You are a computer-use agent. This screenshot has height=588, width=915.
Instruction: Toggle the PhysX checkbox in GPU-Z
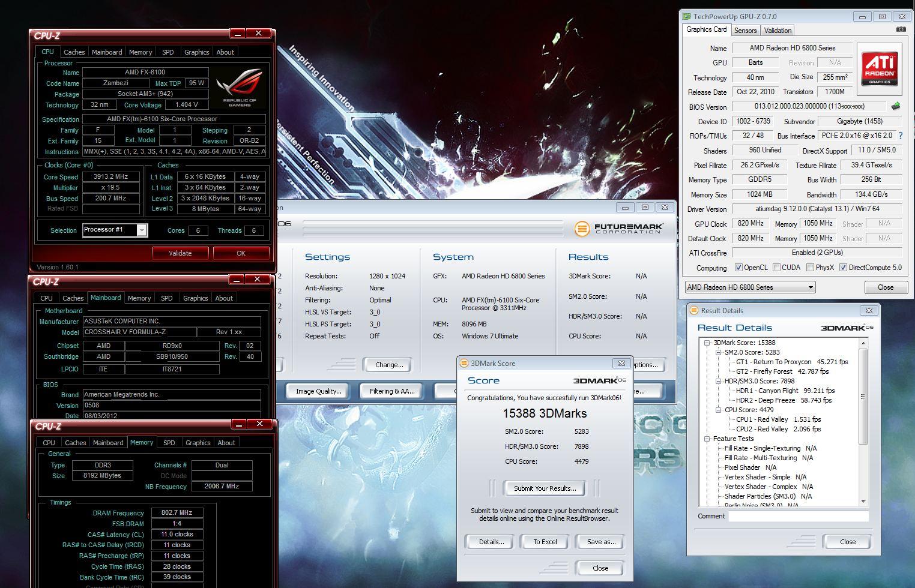[x=810, y=268]
